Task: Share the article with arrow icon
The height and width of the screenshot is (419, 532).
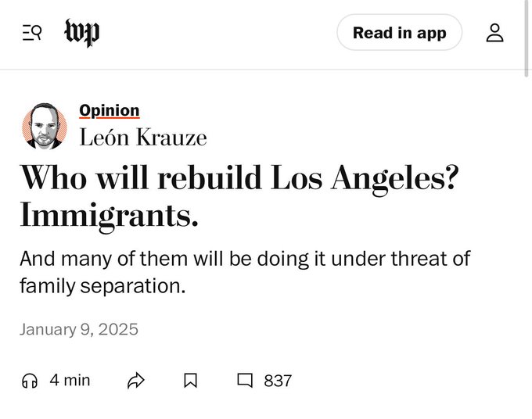Action: coord(136,381)
